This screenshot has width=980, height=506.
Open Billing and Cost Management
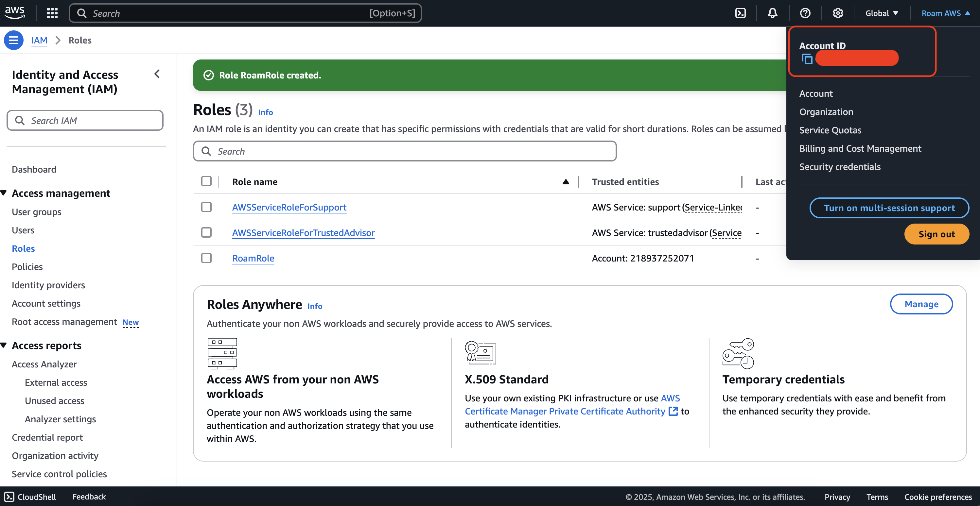pos(860,148)
